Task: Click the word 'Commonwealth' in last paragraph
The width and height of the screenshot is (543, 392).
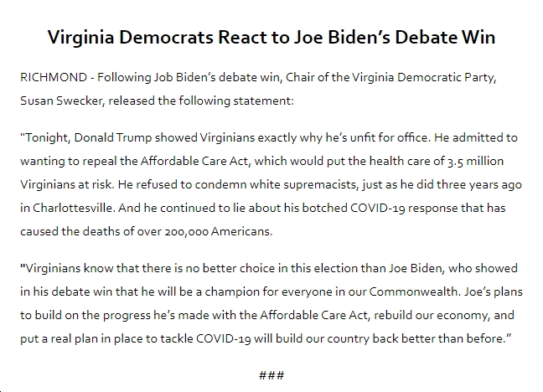Action: click(413, 291)
